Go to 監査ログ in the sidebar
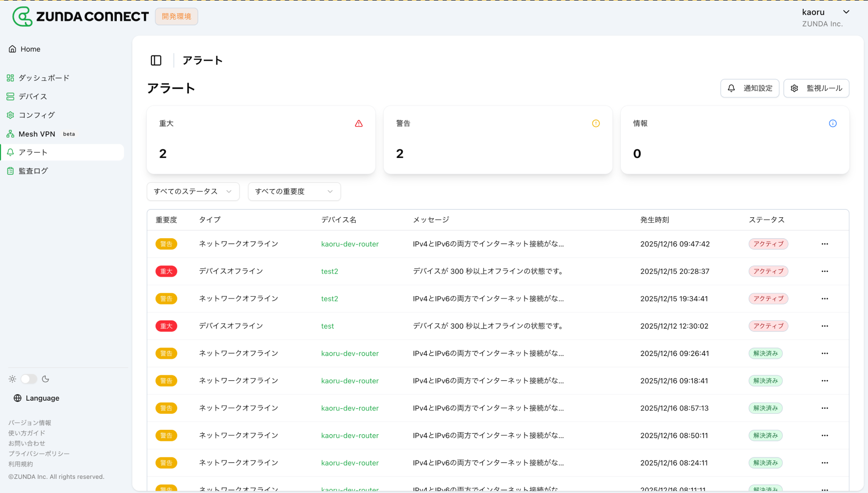 tap(33, 171)
